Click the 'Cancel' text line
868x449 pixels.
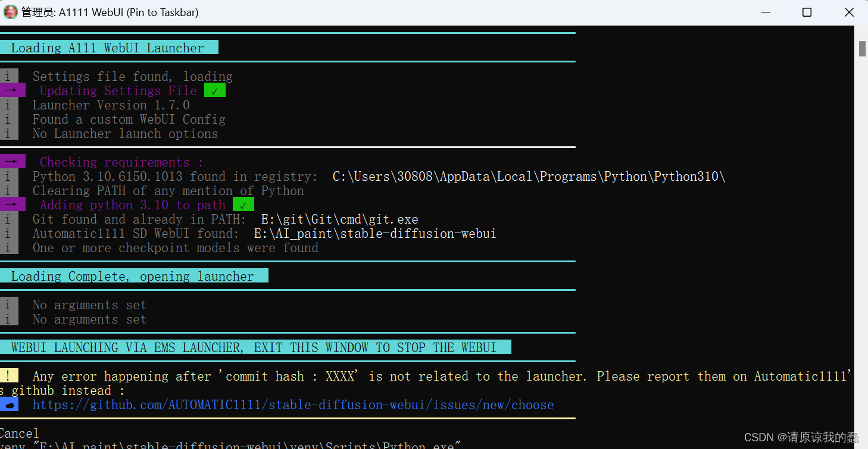click(x=20, y=433)
